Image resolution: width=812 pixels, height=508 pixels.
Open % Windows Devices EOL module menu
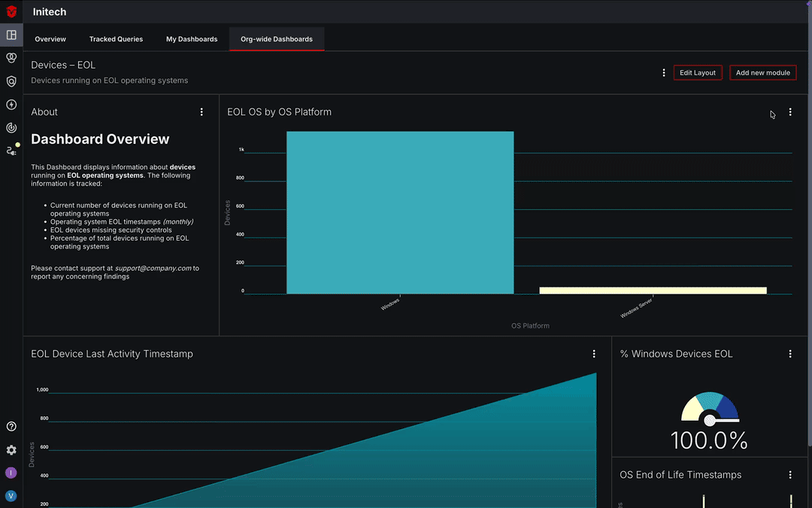point(790,354)
